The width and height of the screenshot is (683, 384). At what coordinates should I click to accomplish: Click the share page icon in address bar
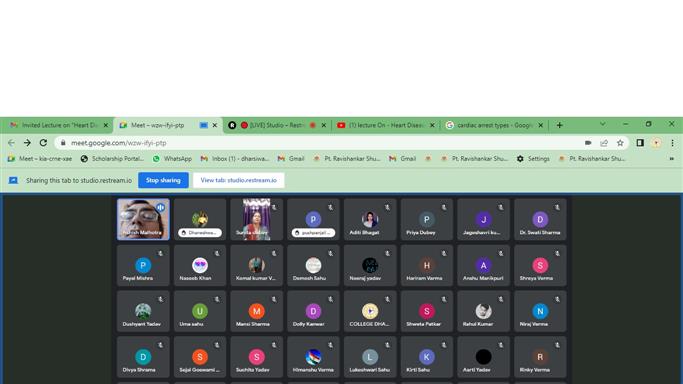604,143
